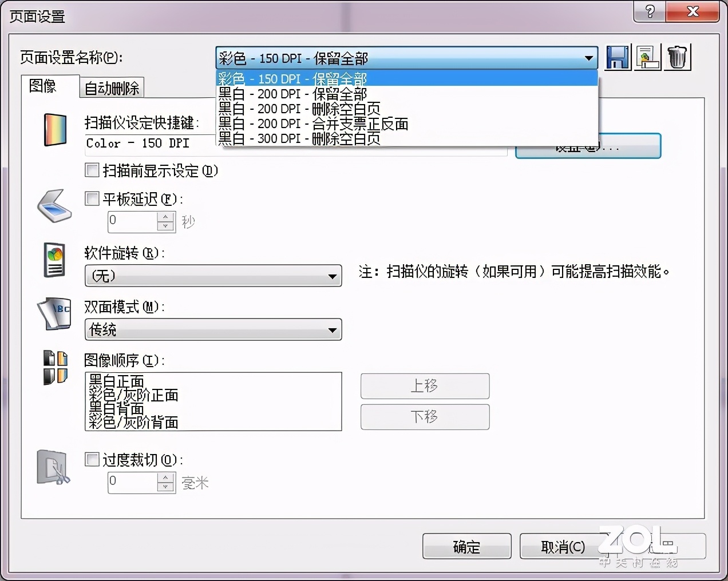Viewport: 728px width, 581px height.
Task: Enable the 平板延迟 checkbox
Action: (x=92, y=198)
